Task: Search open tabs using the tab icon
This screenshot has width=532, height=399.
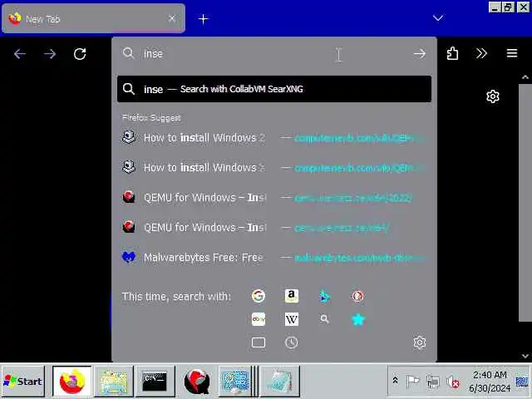Action: point(259,342)
